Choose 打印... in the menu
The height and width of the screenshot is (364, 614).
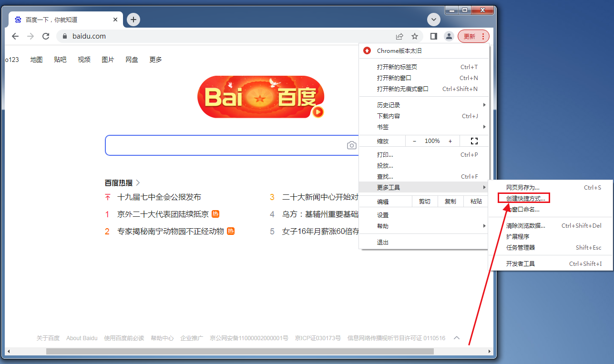(x=424, y=155)
